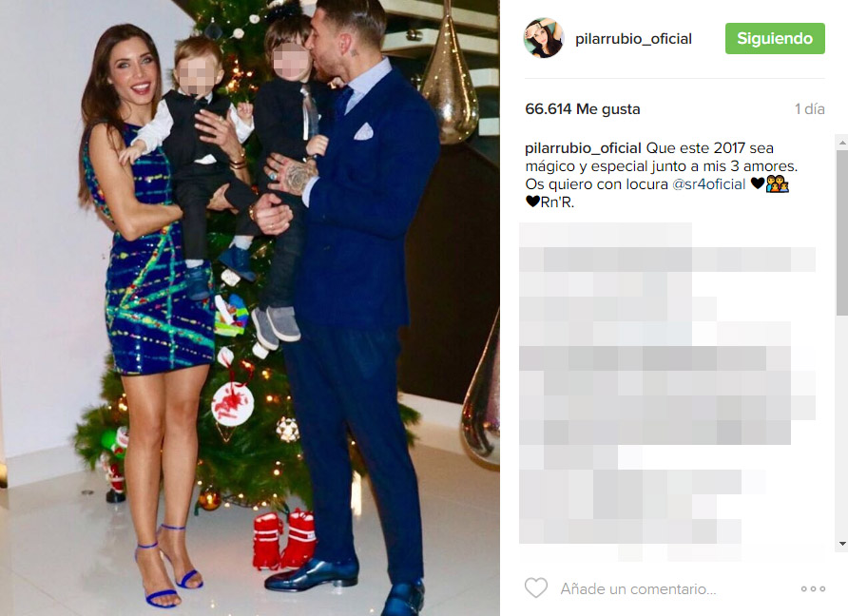This screenshot has height=616, width=848.
Task: Open the @sr4oficial mention link
Action: [x=708, y=184]
